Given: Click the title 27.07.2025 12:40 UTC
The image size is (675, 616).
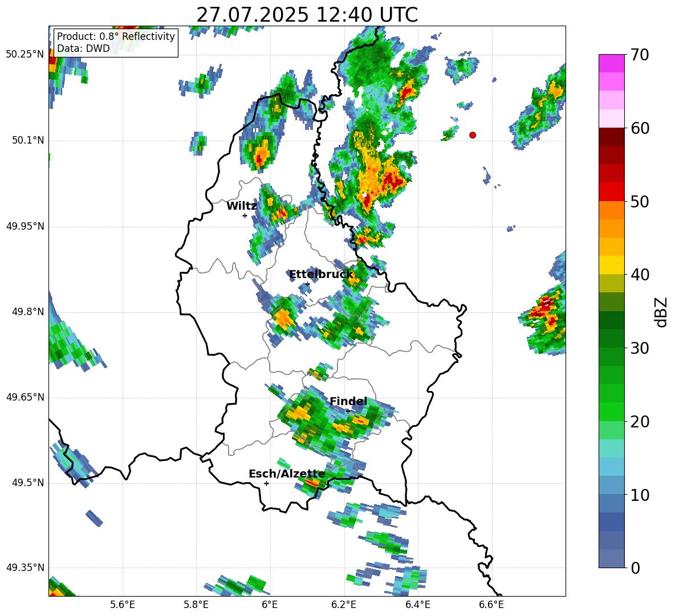Looking at the screenshot, I should [307, 15].
